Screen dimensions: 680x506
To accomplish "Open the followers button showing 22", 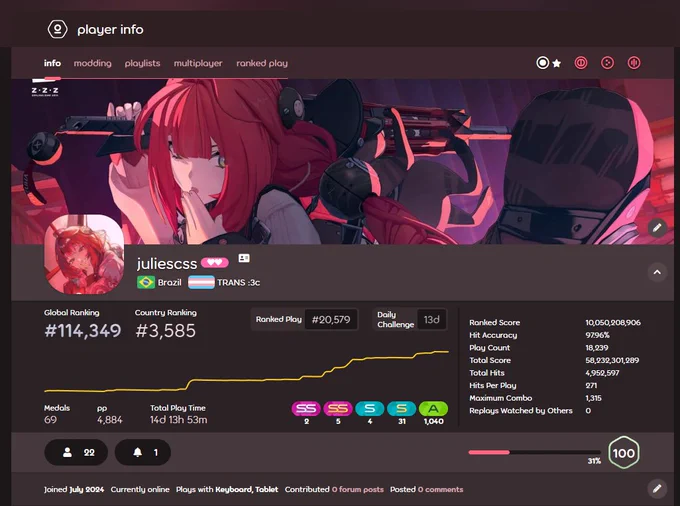I will click(x=76, y=452).
